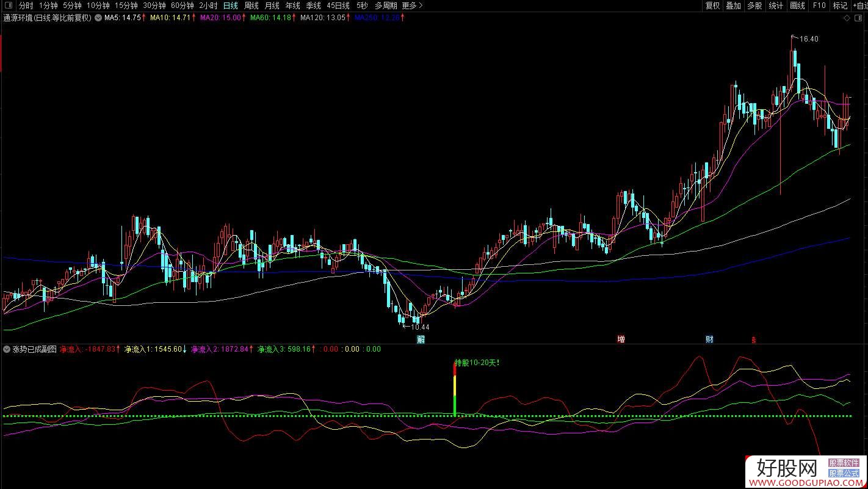Screen dimensions: 868x489
Task: Click the 复权 adjustment button
Action: point(712,5)
